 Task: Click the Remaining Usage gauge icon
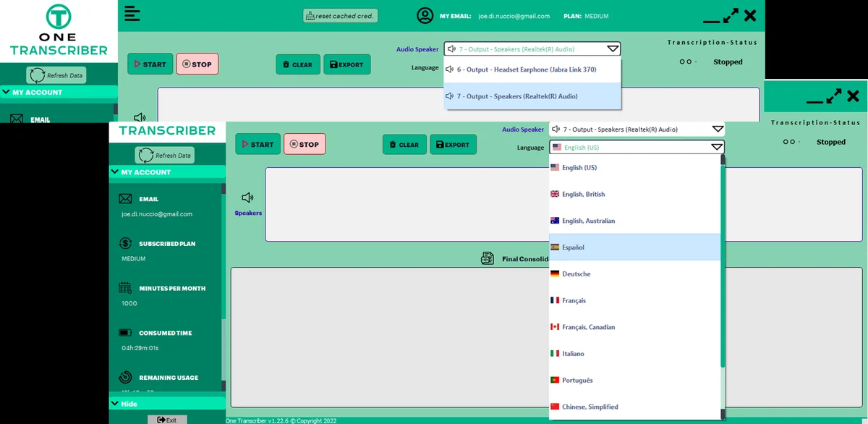click(x=125, y=377)
